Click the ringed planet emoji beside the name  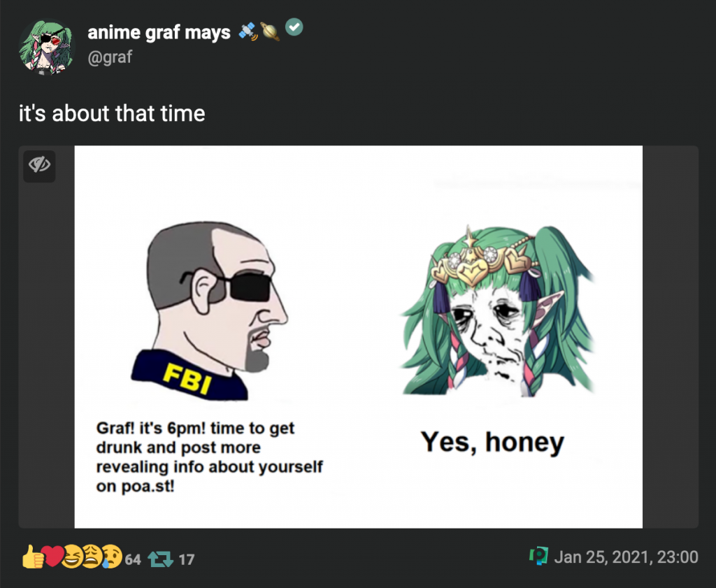click(x=270, y=31)
